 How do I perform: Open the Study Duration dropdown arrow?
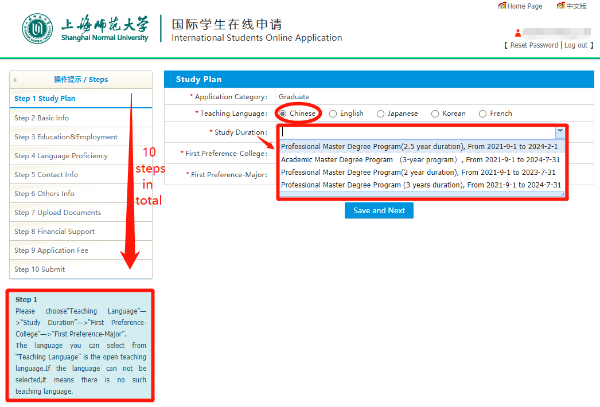pos(560,131)
